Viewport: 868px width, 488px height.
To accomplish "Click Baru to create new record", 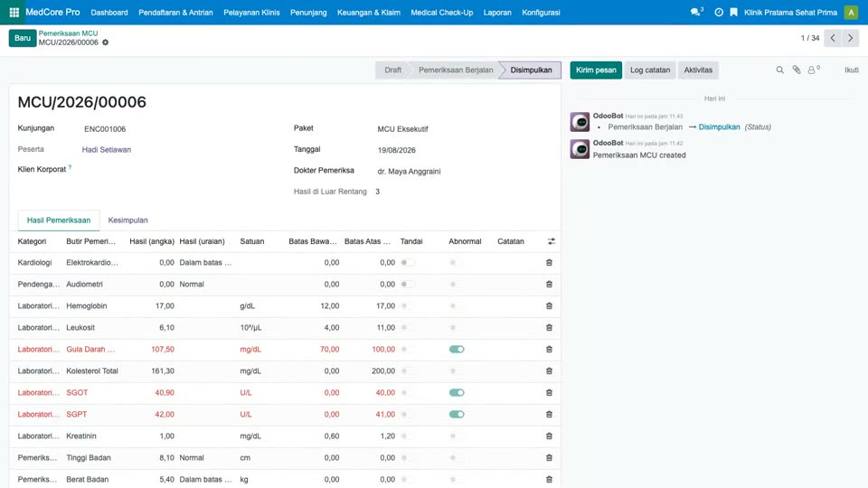I will tap(23, 38).
